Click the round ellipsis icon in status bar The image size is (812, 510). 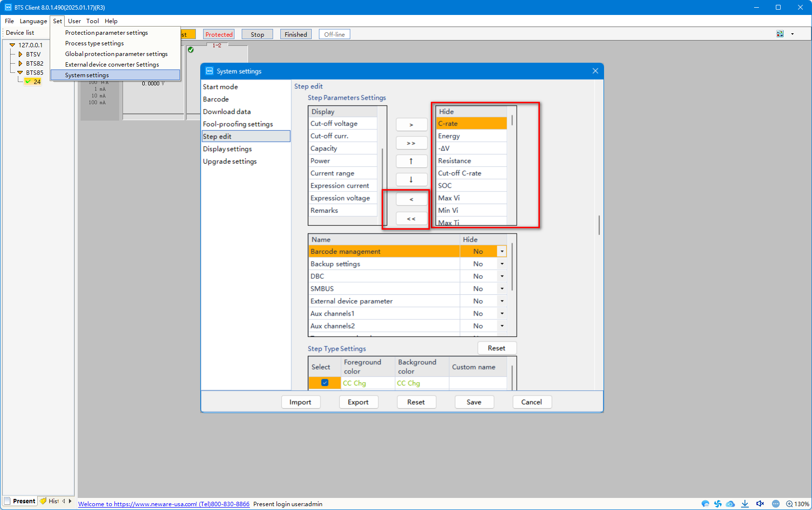tap(776, 504)
